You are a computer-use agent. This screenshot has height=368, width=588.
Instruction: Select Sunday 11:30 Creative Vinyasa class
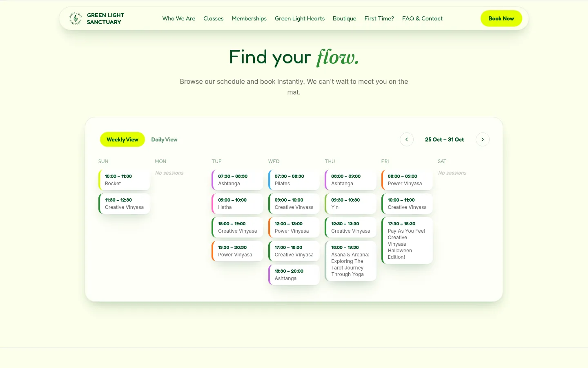click(124, 204)
